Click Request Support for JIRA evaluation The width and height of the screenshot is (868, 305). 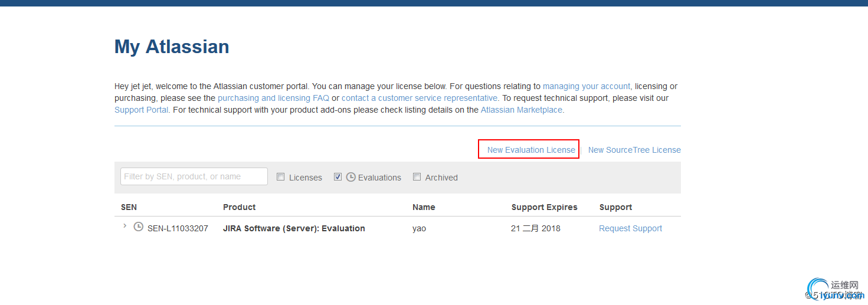[630, 228]
